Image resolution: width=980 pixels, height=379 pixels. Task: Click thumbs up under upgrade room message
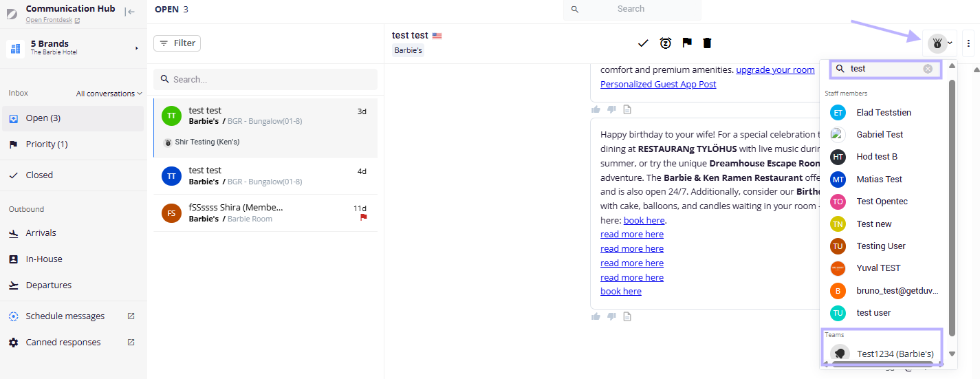coord(596,109)
